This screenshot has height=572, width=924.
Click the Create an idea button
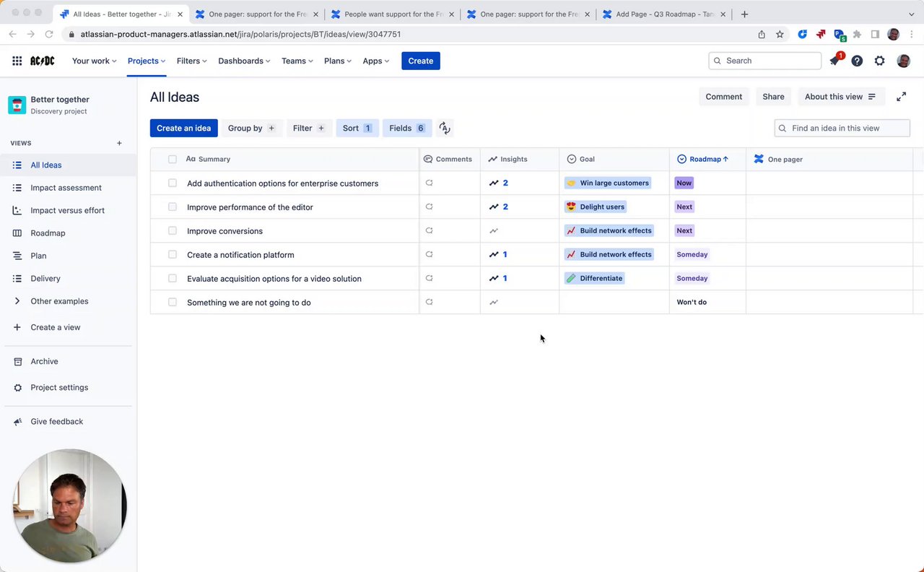(183, 129)
